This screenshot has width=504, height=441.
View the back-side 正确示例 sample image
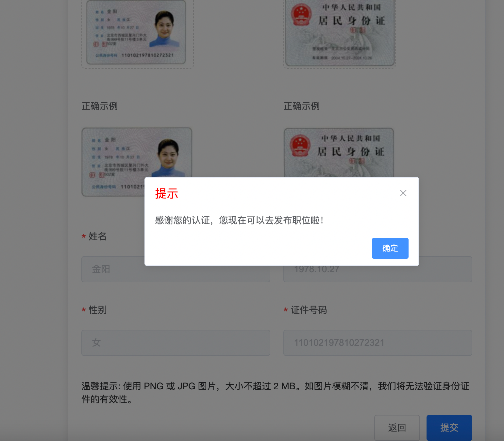click(x=339, y=152)
